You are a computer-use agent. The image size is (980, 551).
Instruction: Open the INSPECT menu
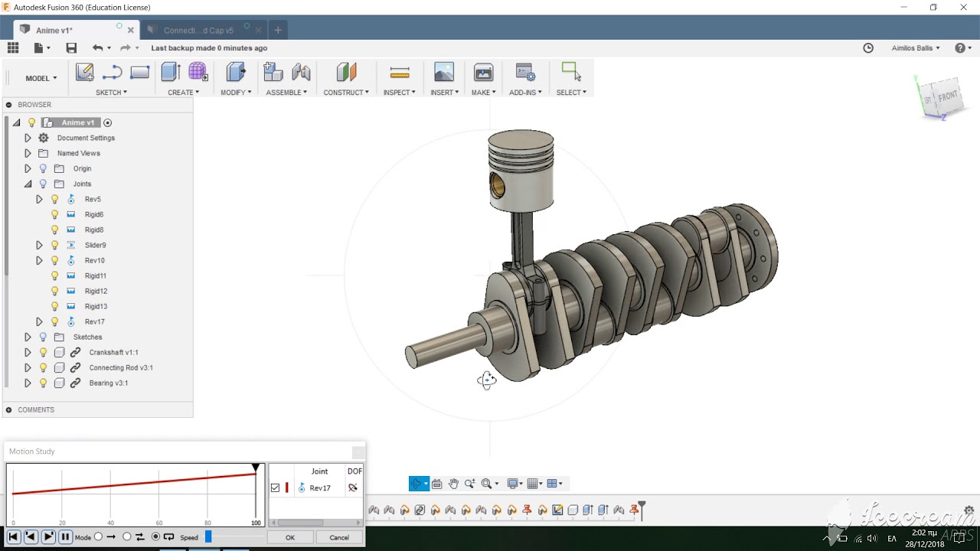400,93
